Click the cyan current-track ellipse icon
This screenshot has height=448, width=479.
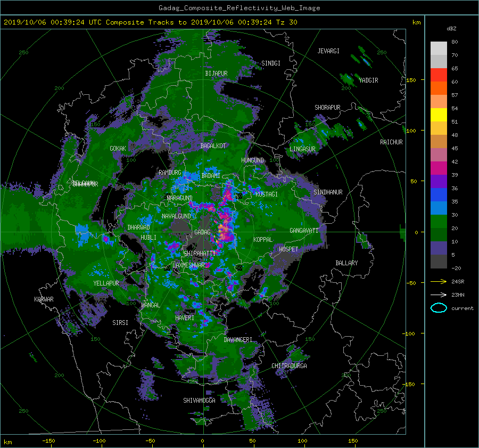click(439, 308)
